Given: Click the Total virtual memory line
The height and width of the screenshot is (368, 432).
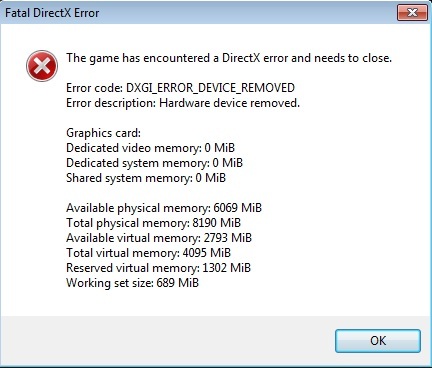Looking at the screenshot, I should pos(148,253).
